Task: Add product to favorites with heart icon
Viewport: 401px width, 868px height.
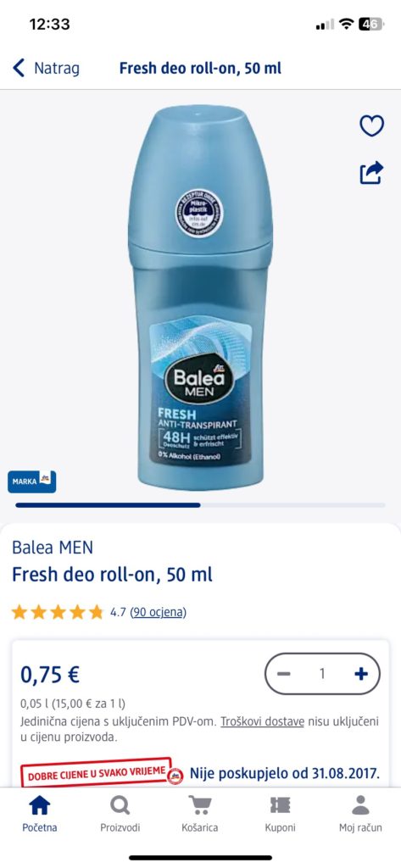Action: (371, 125)
